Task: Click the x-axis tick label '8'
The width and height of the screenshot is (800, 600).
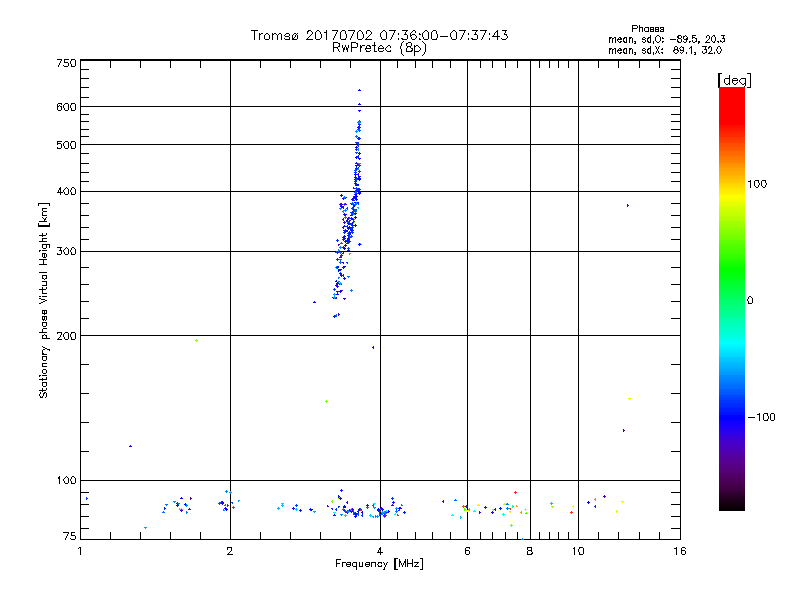Action: (x=530, y=551)
